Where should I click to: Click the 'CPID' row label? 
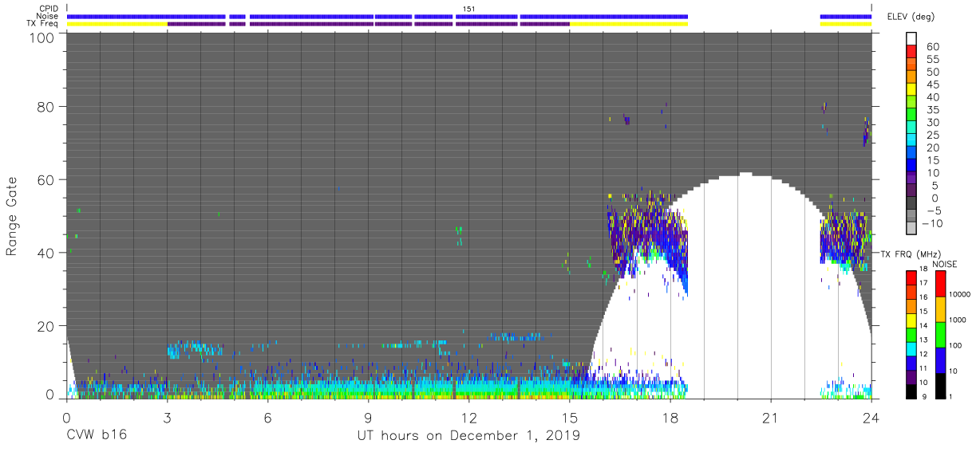pyautogui.click(x=49, y=9)
